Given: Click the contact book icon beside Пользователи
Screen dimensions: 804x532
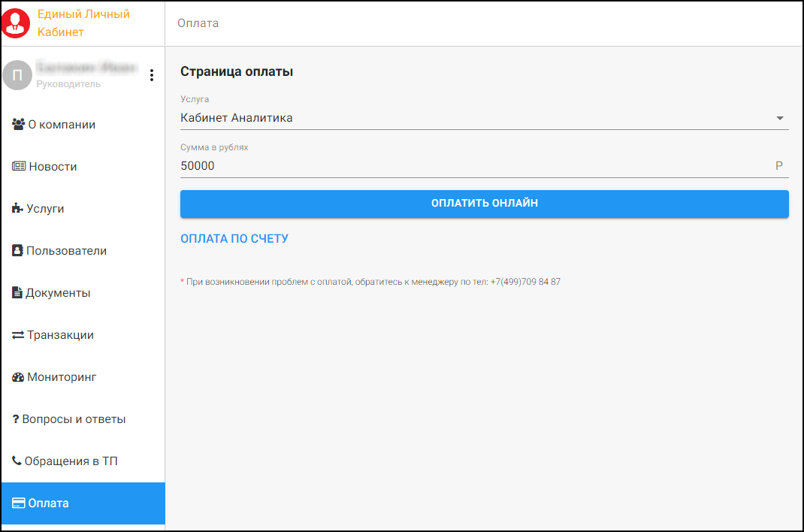Looking at the screenshot, I should pos(18,251).
